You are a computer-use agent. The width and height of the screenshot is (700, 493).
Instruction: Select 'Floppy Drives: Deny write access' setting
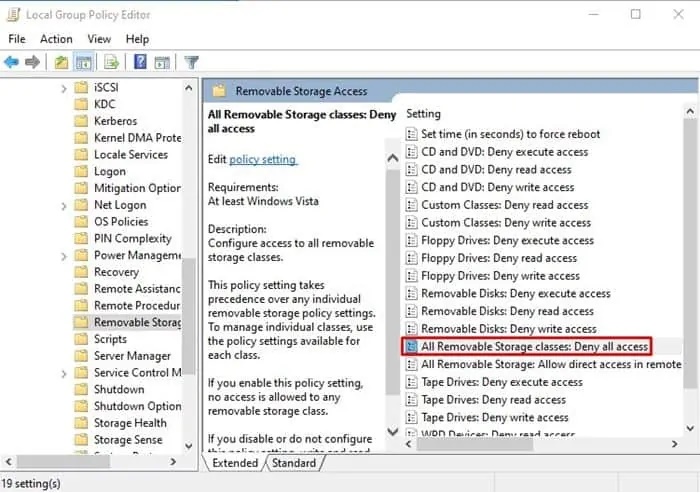click(500, 276)
